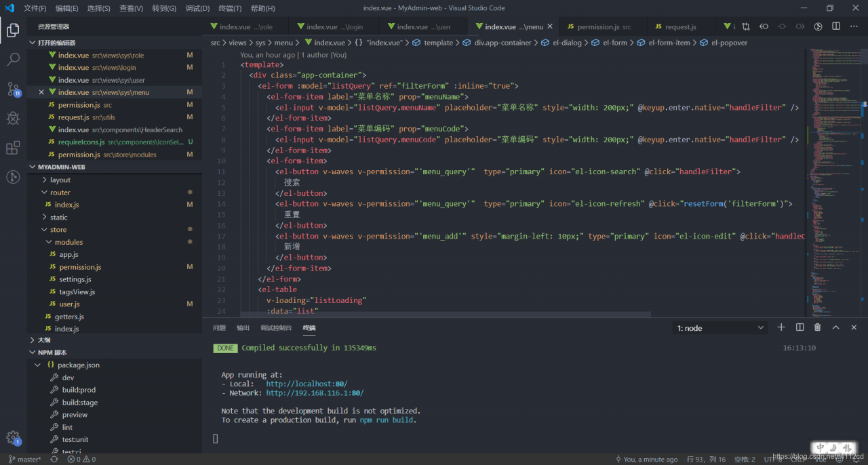The image size is (868, 465).
Task: Switch to the index.vue login editor tab
Action: tap(334, 26)
